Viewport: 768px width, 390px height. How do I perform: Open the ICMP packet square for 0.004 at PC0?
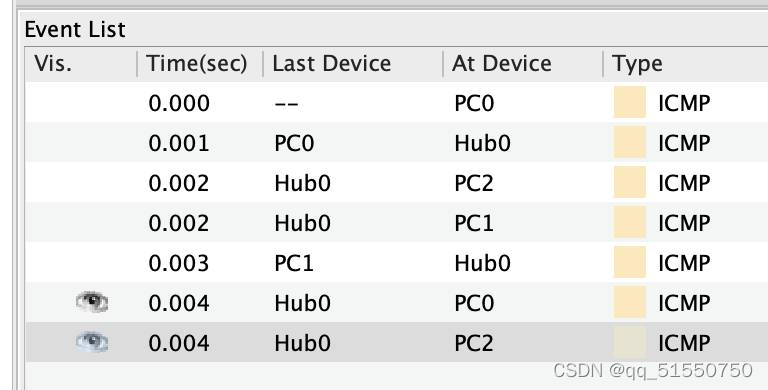[629, 302]
